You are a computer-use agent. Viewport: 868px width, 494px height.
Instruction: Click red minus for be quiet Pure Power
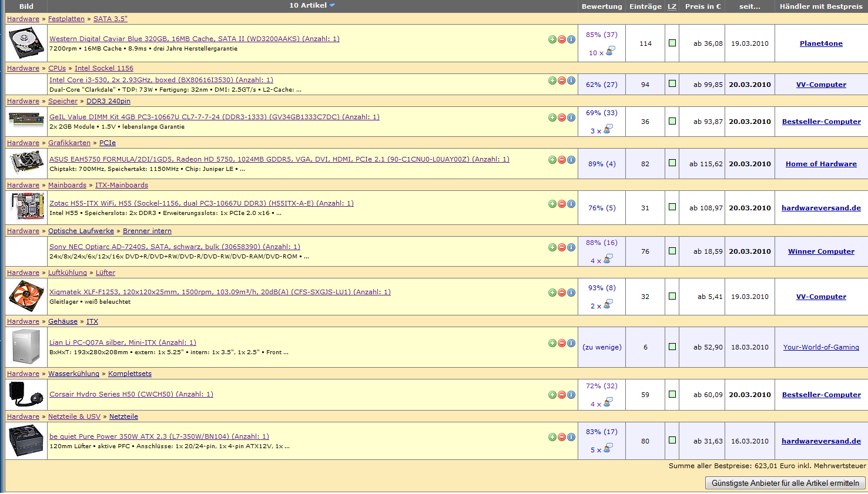click(x=562, y=437)
